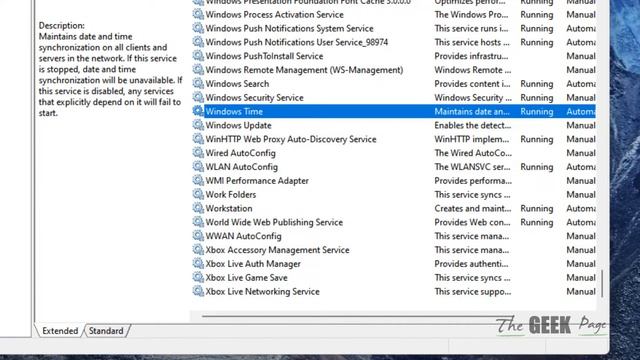640x360 pixels.
Task: Click the gear icon of highlighted Windows Time
Action: (x=198, y=111)
